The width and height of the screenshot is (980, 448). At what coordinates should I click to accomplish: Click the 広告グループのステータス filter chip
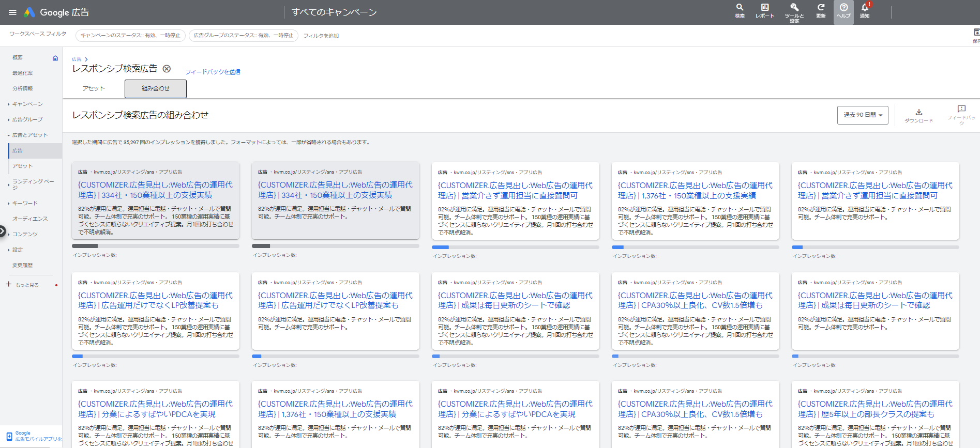pyautogui.click(x=244, y=35)
